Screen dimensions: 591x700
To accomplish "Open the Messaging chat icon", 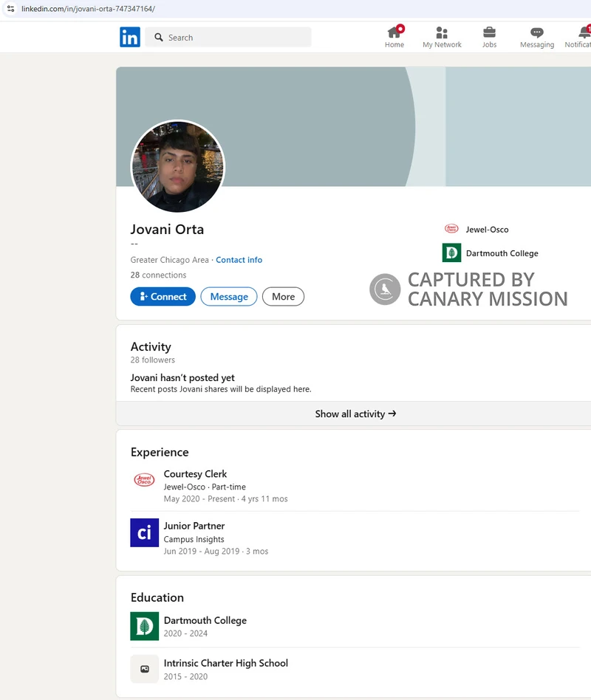I will (537, 32).
